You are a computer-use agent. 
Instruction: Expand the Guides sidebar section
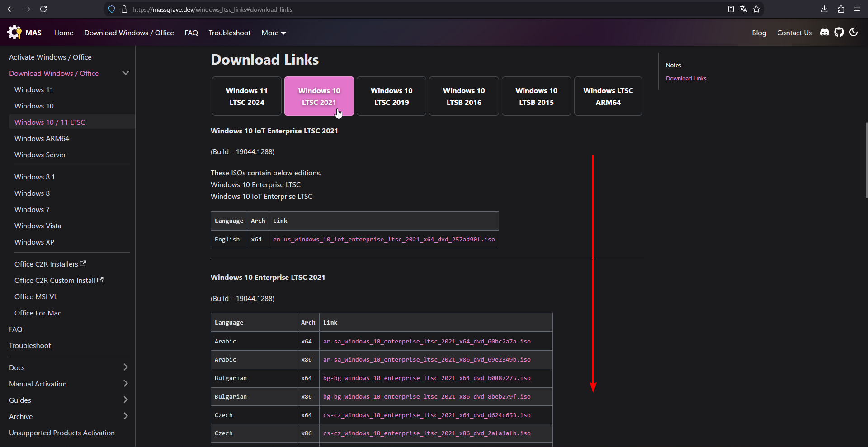tap(126, 400)
